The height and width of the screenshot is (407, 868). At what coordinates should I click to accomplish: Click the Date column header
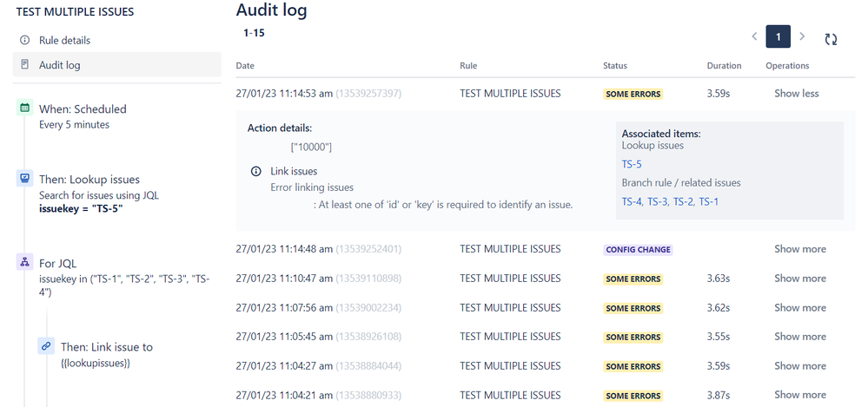245,65
